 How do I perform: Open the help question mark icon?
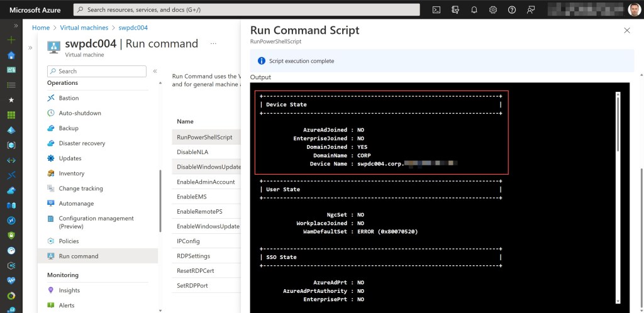[x=512, y=9]
